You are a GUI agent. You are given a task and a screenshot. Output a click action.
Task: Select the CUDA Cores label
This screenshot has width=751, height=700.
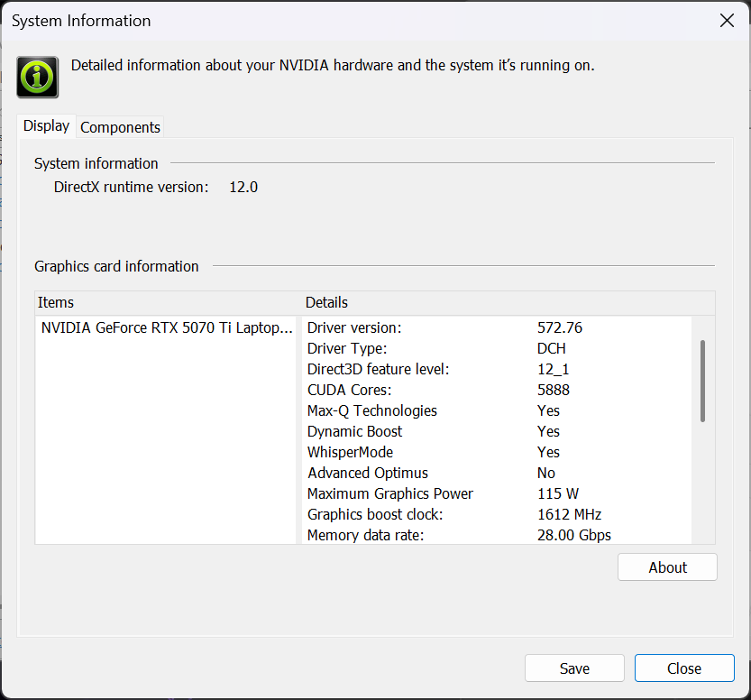click(349, 390)
